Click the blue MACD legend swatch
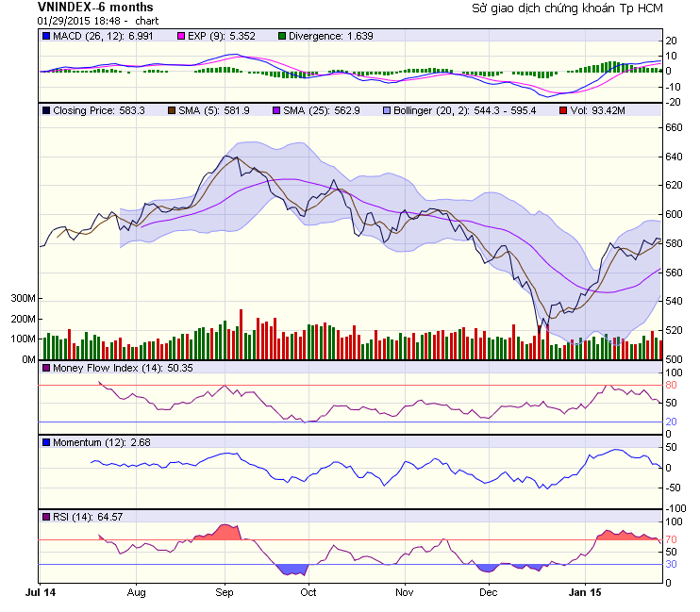The height and width of the screenshot is (612, 700). tap(46, 36)
